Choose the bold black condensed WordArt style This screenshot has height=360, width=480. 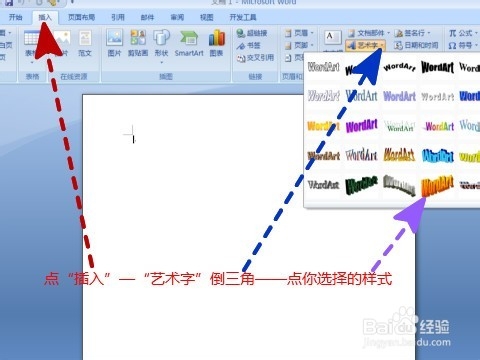[437, 67]
